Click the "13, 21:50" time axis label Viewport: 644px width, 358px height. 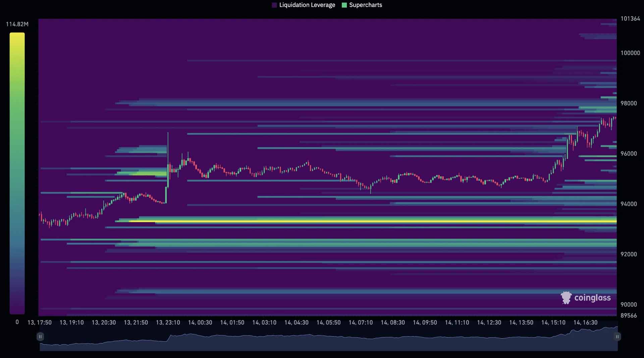click(136, 322)
